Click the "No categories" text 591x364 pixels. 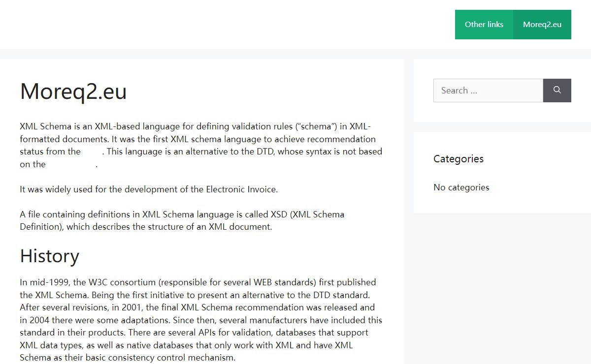[x=461, y=187]
